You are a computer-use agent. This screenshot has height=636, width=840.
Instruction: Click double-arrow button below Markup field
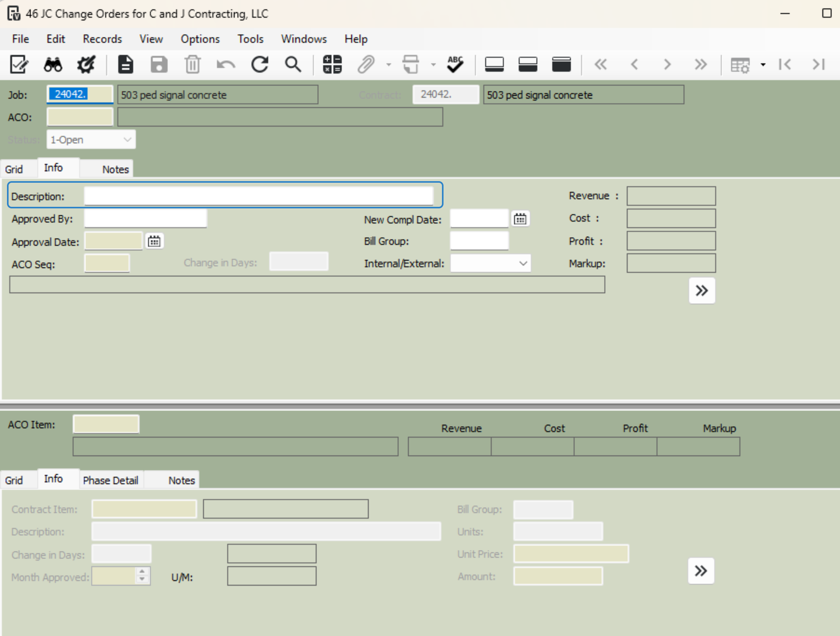coord(702,291)
